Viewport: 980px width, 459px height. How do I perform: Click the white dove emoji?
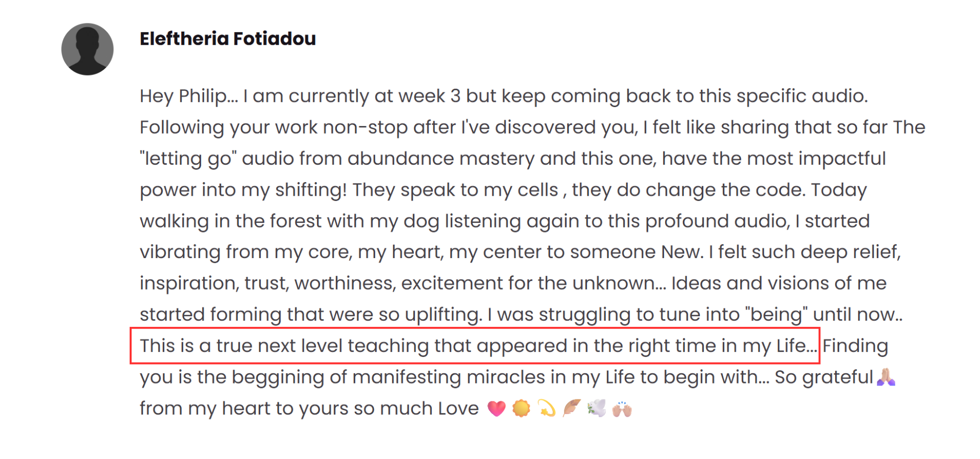(x=597, y=408)
